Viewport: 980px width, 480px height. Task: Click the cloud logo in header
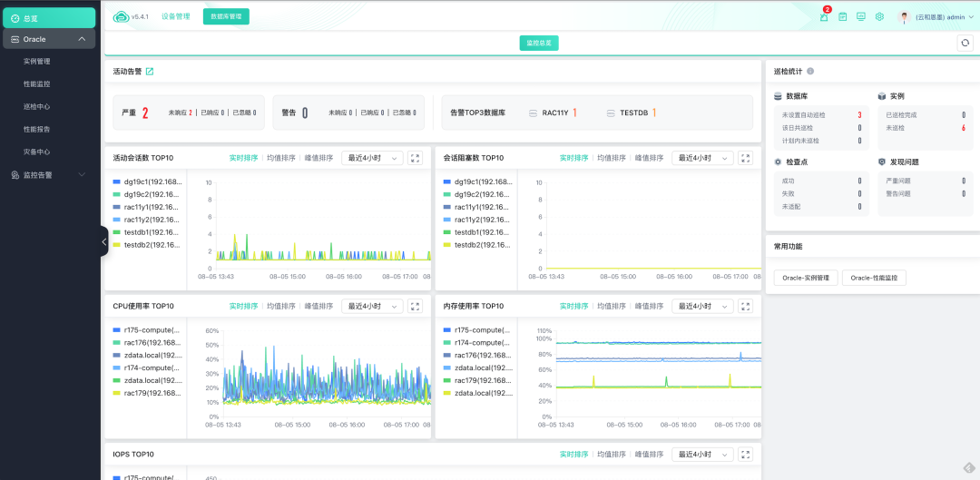coord(121,17)
